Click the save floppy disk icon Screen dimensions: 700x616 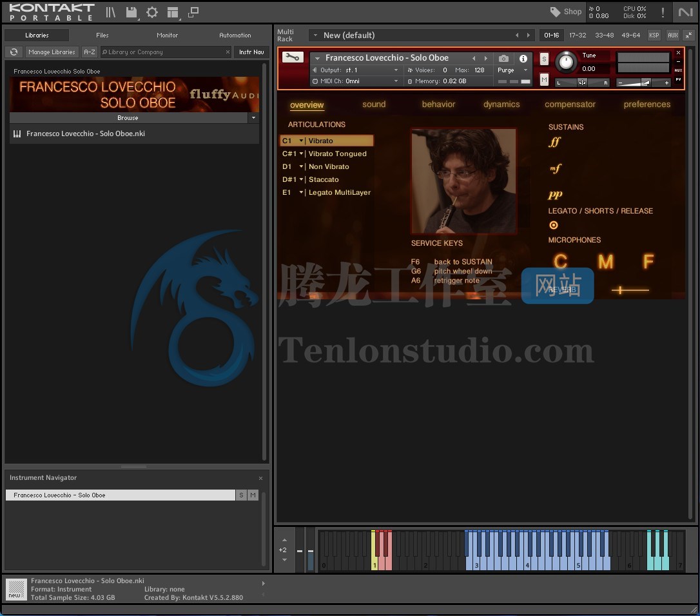131,12
